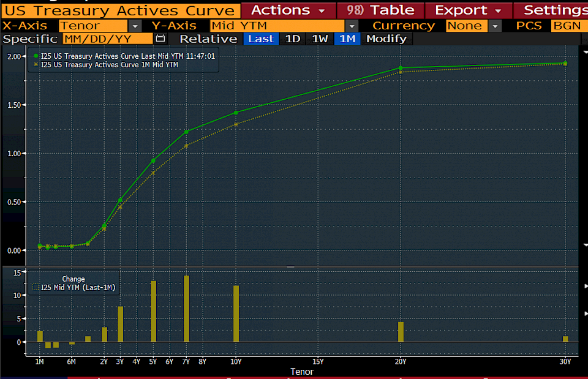This screenshot has height=379, width=588.
Task: Toggle the 1W comparison curve
Action: [320, 39]
